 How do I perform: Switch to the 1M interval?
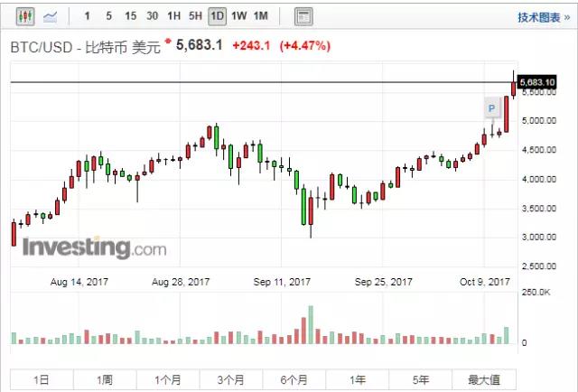(261, 16)
